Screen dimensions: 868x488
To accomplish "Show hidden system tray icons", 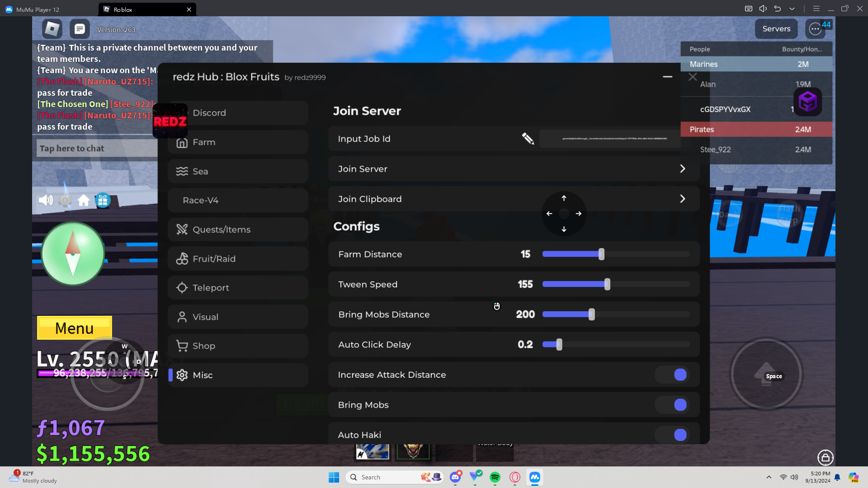I will pos(769,477).
